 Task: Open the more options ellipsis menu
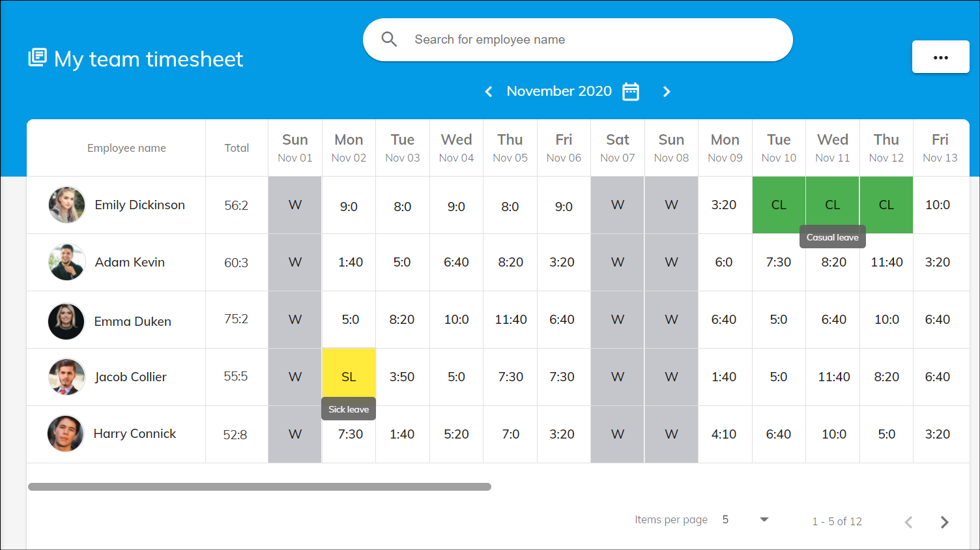click(x=940, y=57)
